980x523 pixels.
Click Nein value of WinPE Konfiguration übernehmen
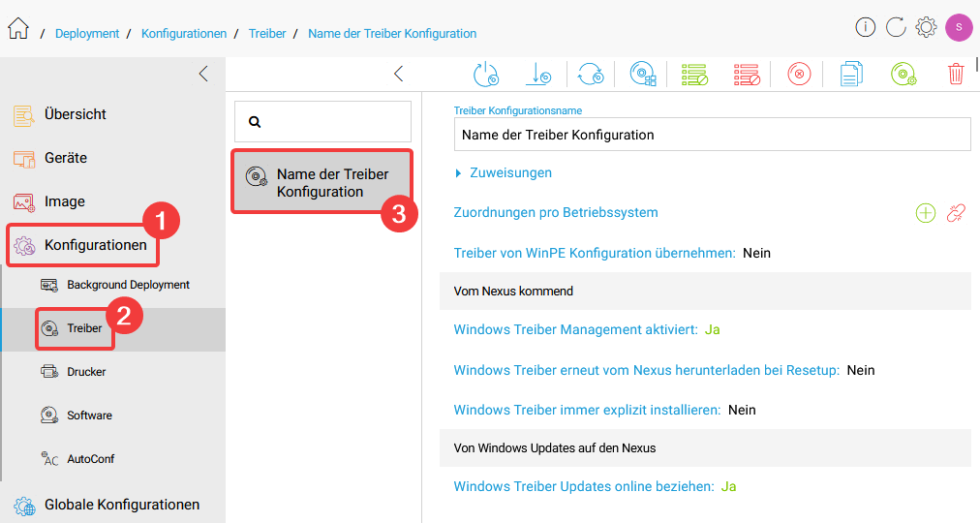click(756, 253)
